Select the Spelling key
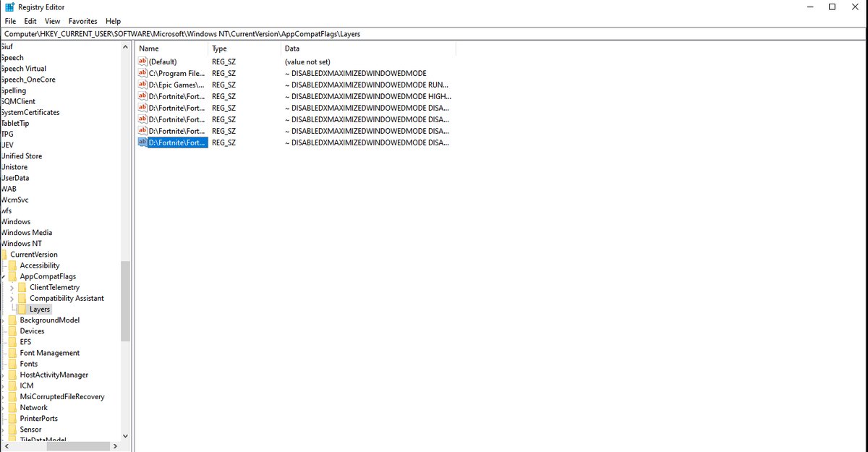The width and height of the screenshot is (868, 452). point(14,90)
